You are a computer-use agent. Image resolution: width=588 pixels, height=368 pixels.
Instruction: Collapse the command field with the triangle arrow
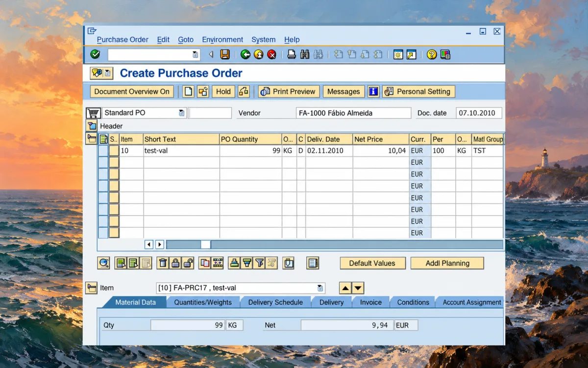[211, 54]
